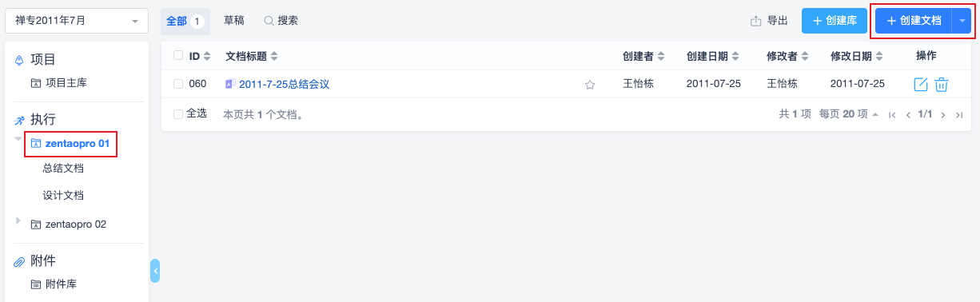
Task: Open the 禅专2011年7月 dropdown
Action: point(77,21)
